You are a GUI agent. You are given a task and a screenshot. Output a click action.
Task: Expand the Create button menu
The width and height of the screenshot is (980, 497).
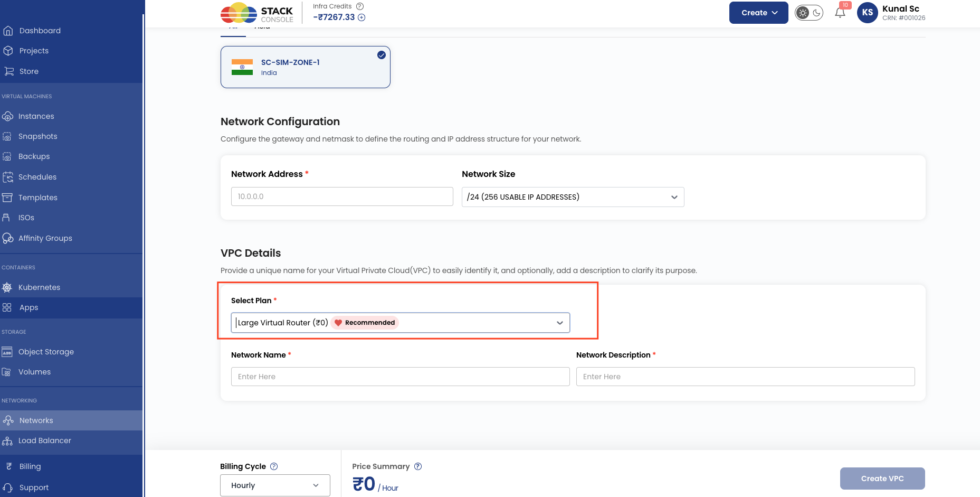758,13
